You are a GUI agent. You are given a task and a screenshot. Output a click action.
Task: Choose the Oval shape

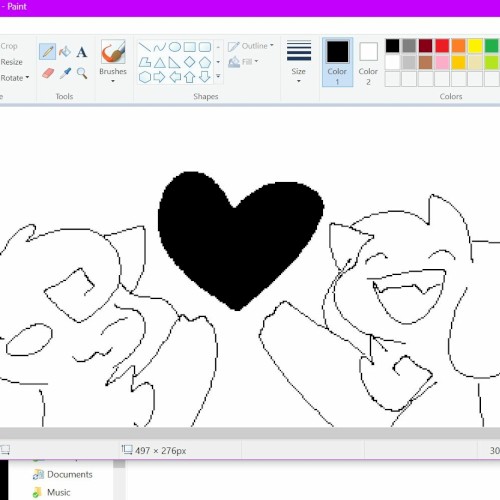(x=175, y=47)
